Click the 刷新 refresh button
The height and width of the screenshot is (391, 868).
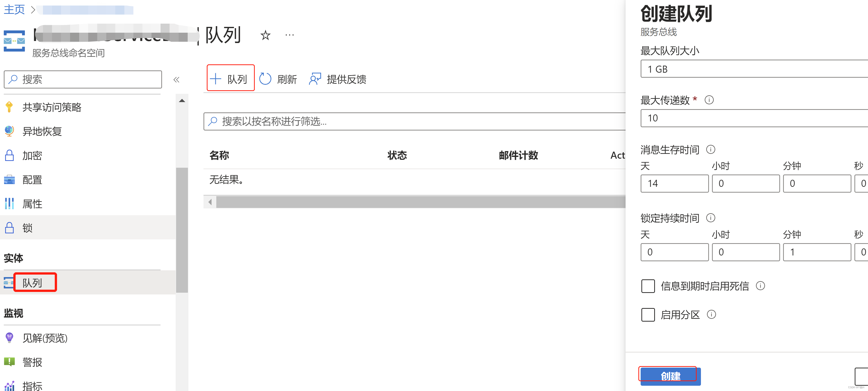pyautogui.click(x=278, y=79)
